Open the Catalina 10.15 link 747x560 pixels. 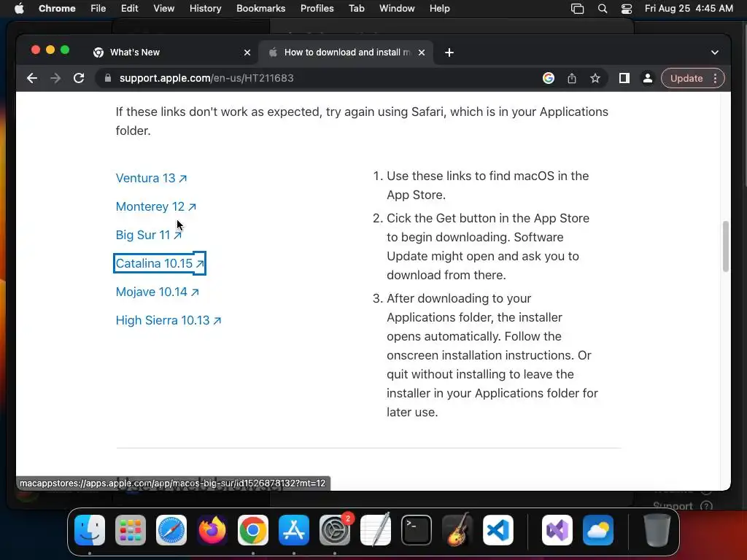(x=160, y=263)
